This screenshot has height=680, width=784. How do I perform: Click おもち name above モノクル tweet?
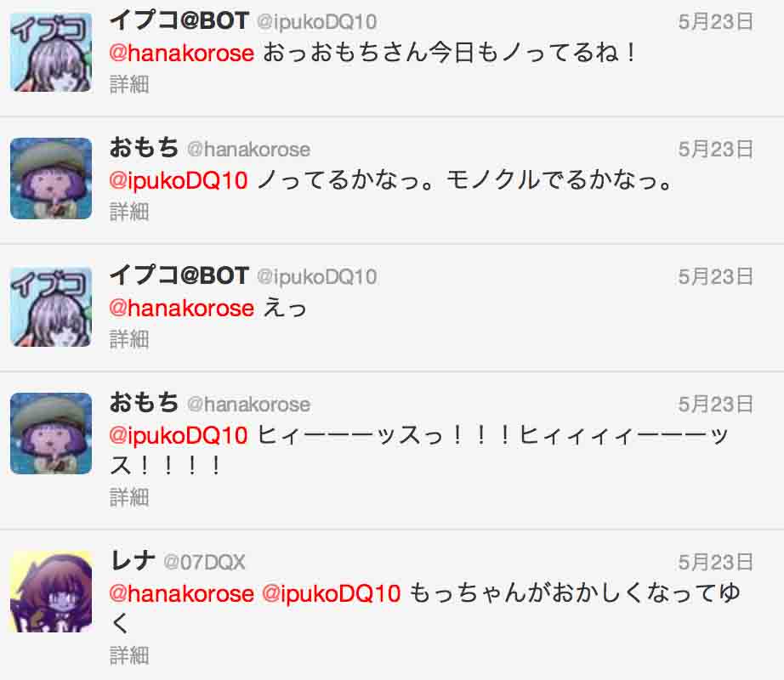144,148
